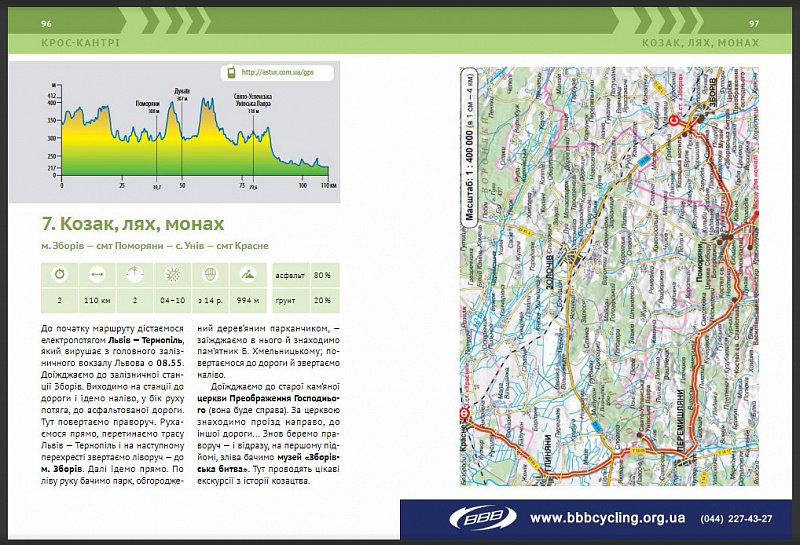Screen dimensions: 800x545
Task: Click the '217' value on the chart's vertical axis
Action: coord(52,168)
